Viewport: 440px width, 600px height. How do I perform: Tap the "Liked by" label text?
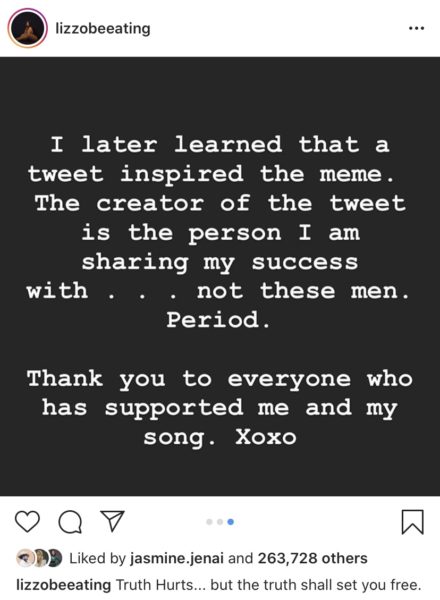point(97,558)
